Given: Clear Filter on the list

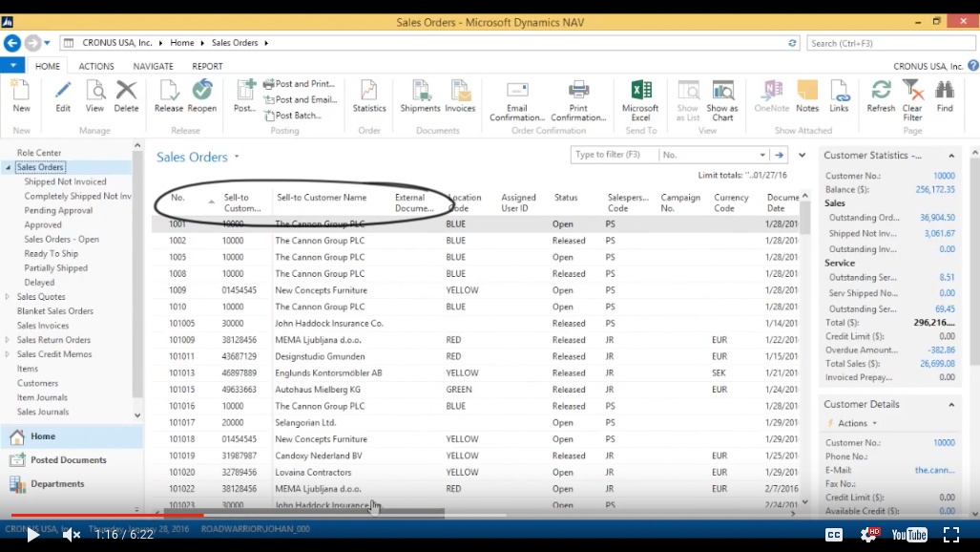Looking at the screenshot, I should tap(912, 101).
